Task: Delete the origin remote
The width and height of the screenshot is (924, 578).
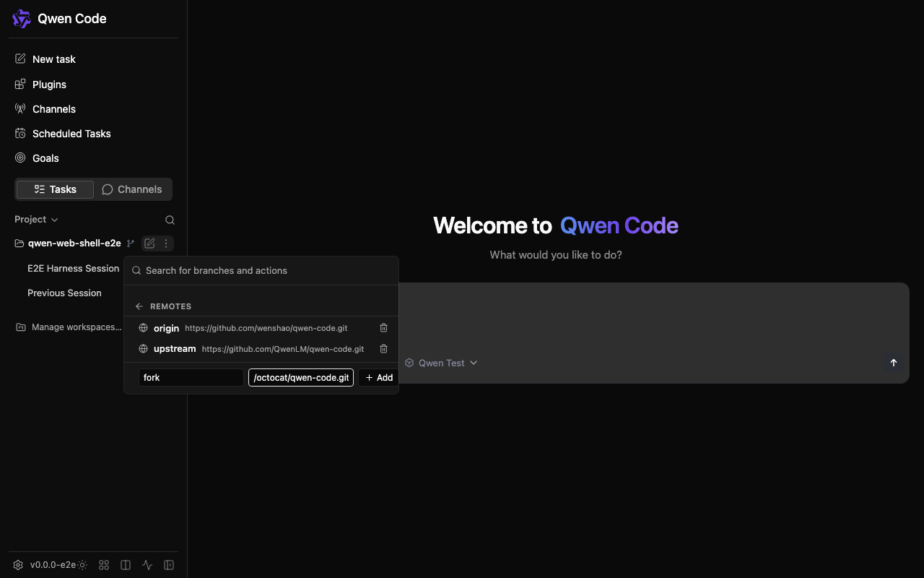Action: [x=384, y=328]
